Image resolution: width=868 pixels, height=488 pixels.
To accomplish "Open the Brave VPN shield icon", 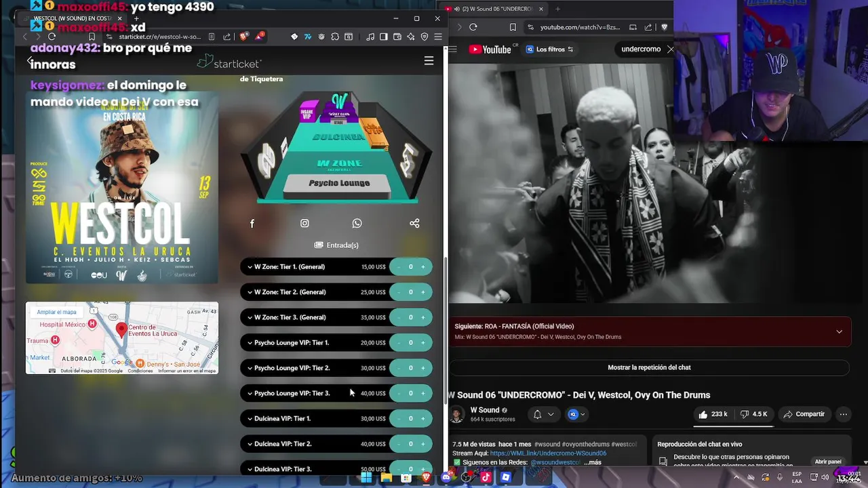I will coord(425,37).
